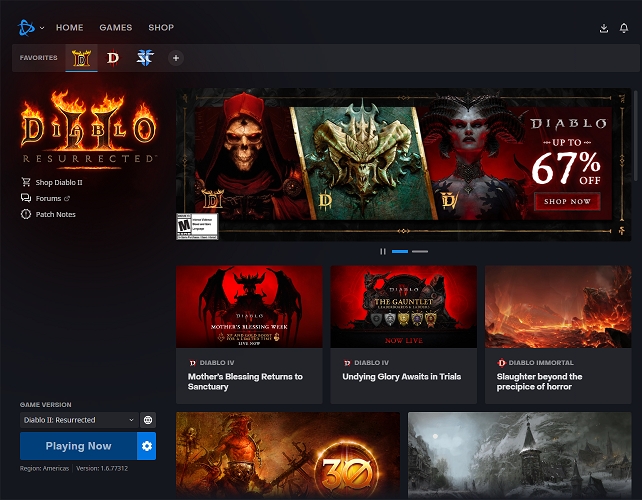Go to the Home tab

(70, 28)
